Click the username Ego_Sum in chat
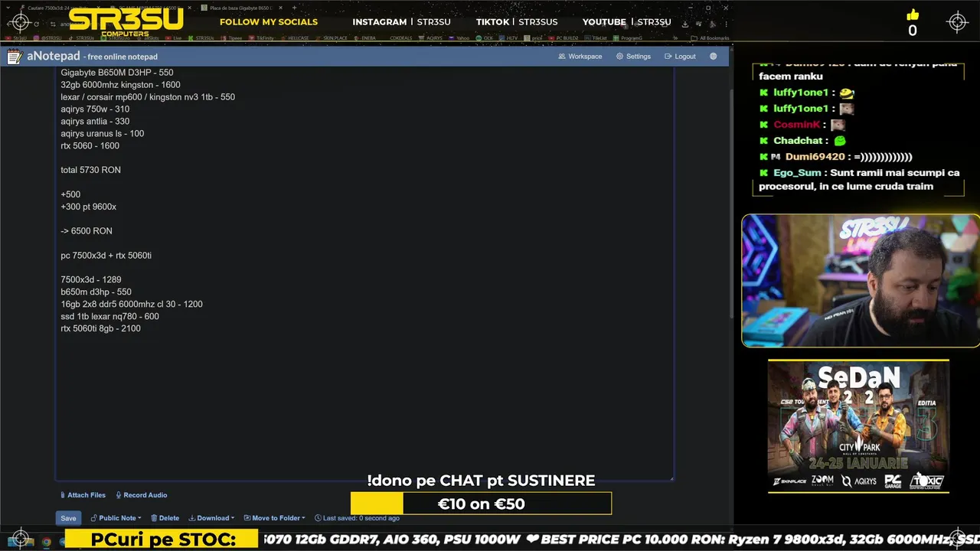Viewport: 980px width, 551px height. (797, 173)
